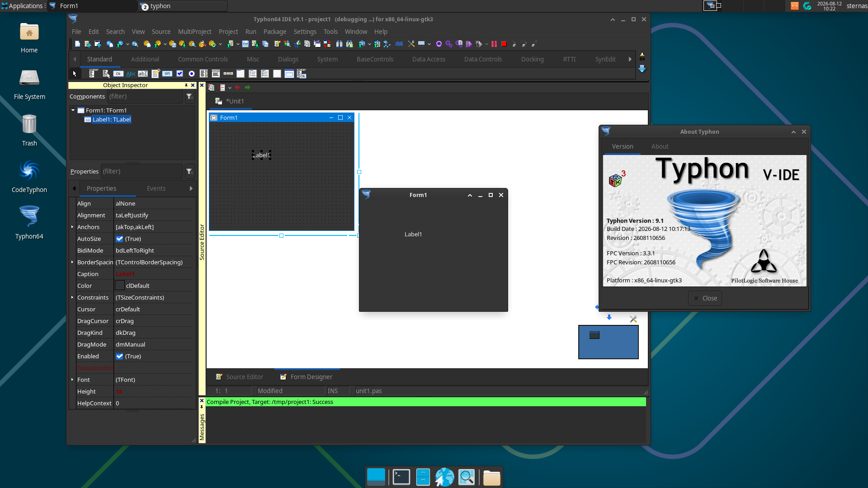Screen dimensions: 868x488
Task: Select the TActionList palette component
Action: [302, 74]
